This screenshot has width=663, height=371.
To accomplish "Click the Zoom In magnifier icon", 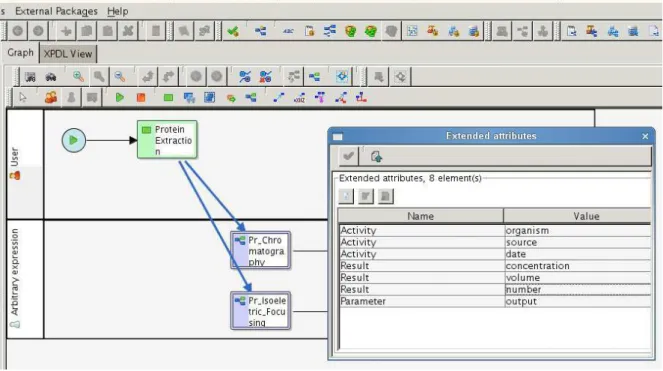I will click(x=78, y=77).
